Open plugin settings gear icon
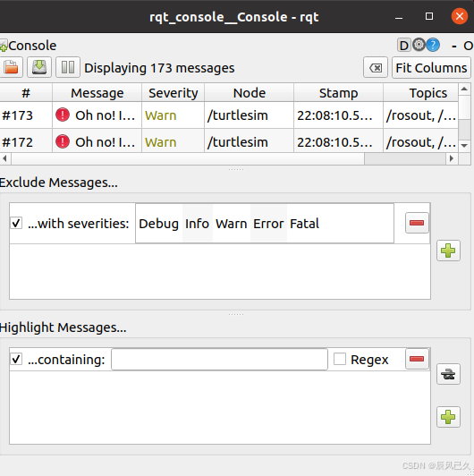The width and height of the screenshot is (474, 476). point(419,45)
